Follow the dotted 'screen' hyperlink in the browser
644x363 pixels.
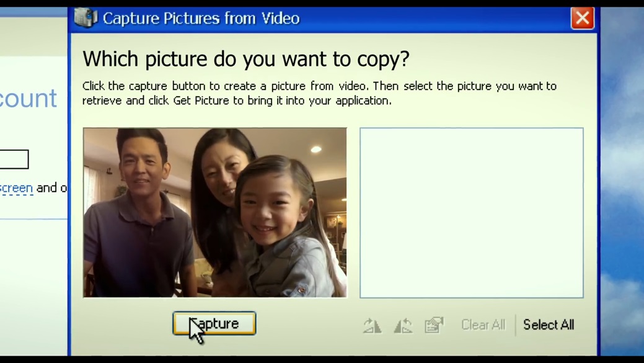[15, 188]
